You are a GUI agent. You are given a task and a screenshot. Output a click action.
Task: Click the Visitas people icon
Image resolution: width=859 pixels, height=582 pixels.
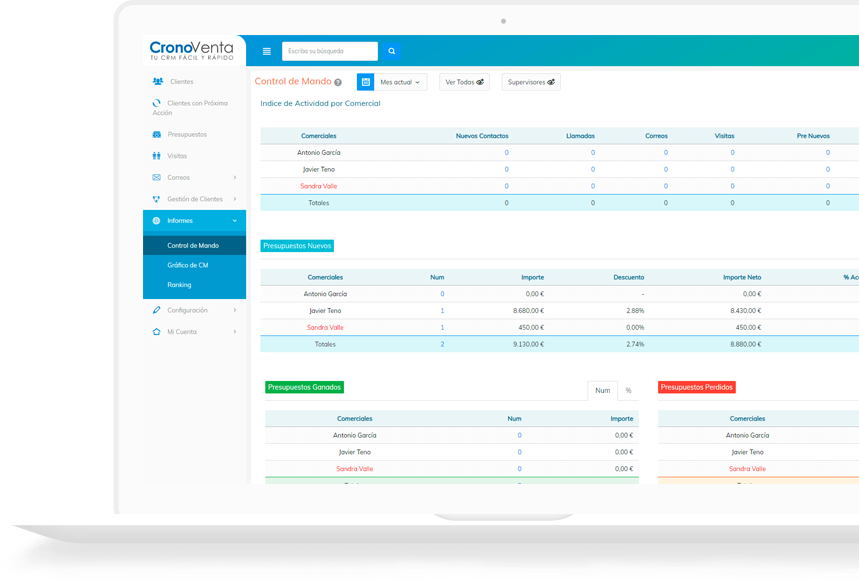point(157,156)
